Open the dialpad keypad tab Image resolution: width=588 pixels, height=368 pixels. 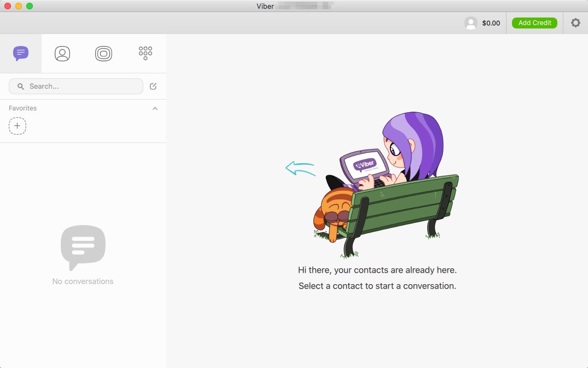(145, 53)
